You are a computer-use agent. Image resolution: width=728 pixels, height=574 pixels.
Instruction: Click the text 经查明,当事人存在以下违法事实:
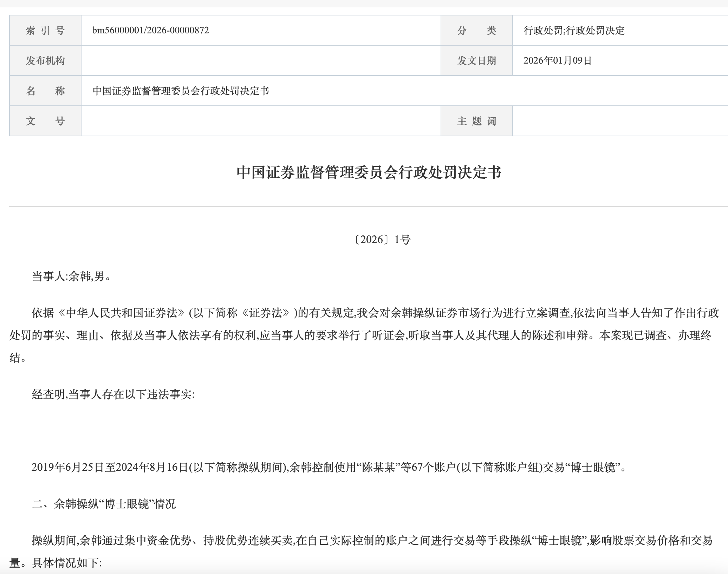click(x=113, y=394)
